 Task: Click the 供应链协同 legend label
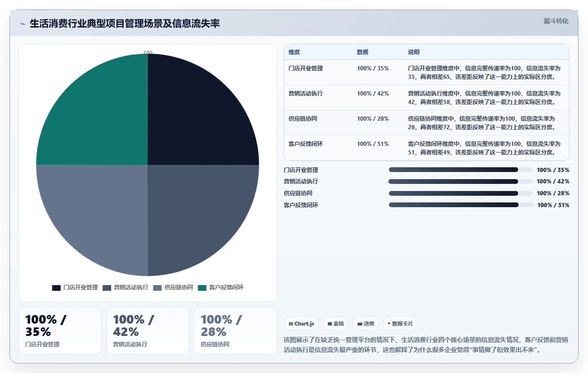click(179, 287)
